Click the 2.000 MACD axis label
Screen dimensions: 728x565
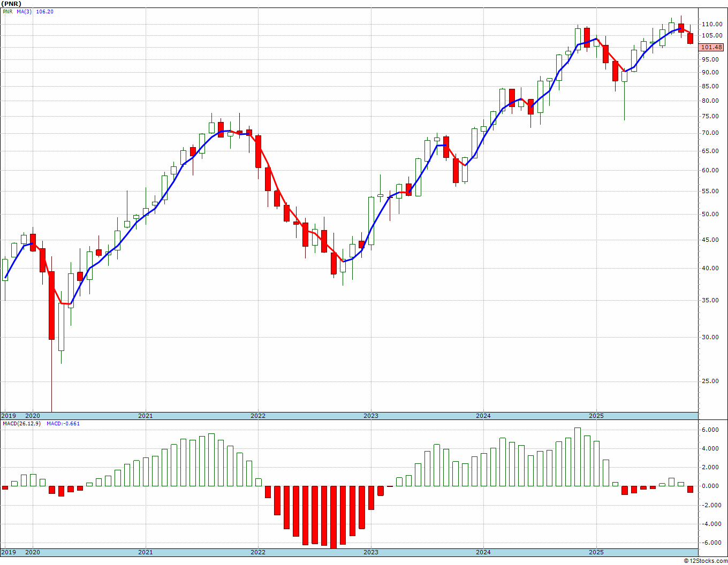click(x=710, y=468)
